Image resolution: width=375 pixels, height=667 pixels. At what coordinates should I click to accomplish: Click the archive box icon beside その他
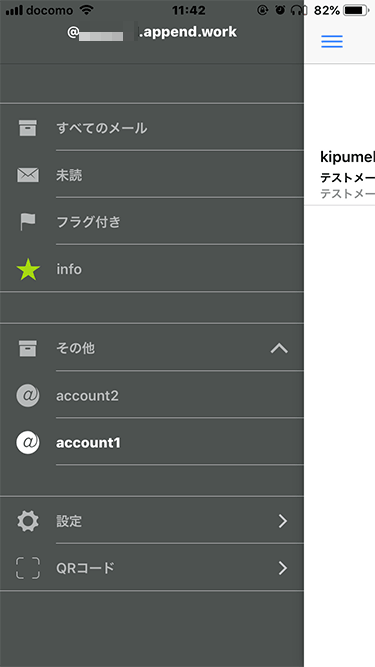click(x=28, y=348)
